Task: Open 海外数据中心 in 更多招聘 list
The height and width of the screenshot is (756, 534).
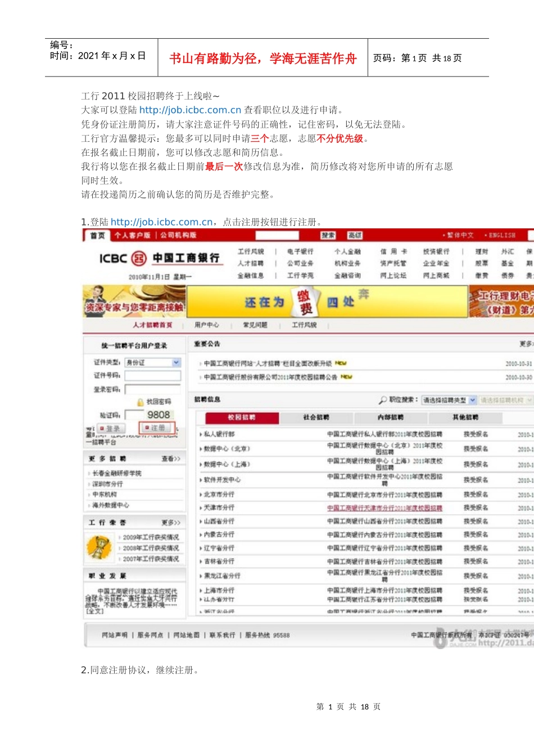Action: pyautogui.click(x=111, y=505)
